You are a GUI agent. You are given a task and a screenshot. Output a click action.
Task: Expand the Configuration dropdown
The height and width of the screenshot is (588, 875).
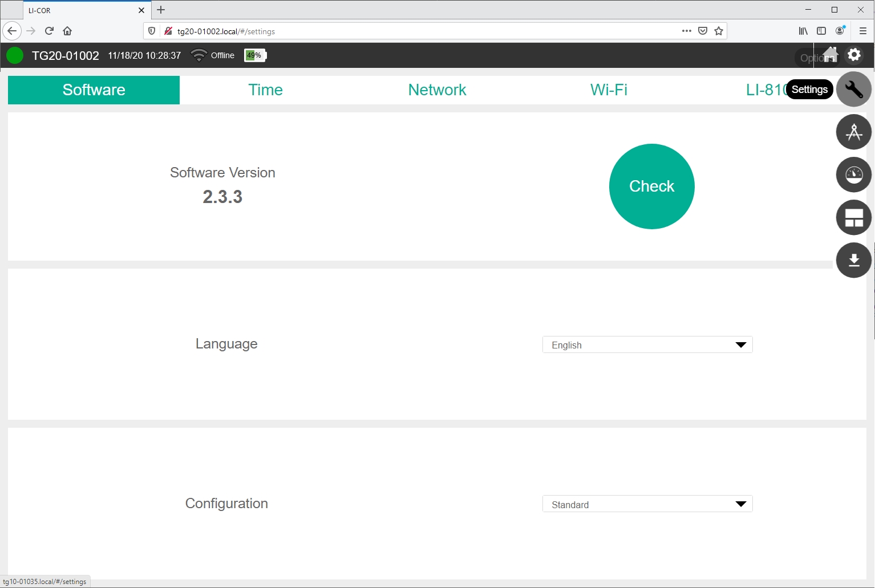tap(647, 504)
